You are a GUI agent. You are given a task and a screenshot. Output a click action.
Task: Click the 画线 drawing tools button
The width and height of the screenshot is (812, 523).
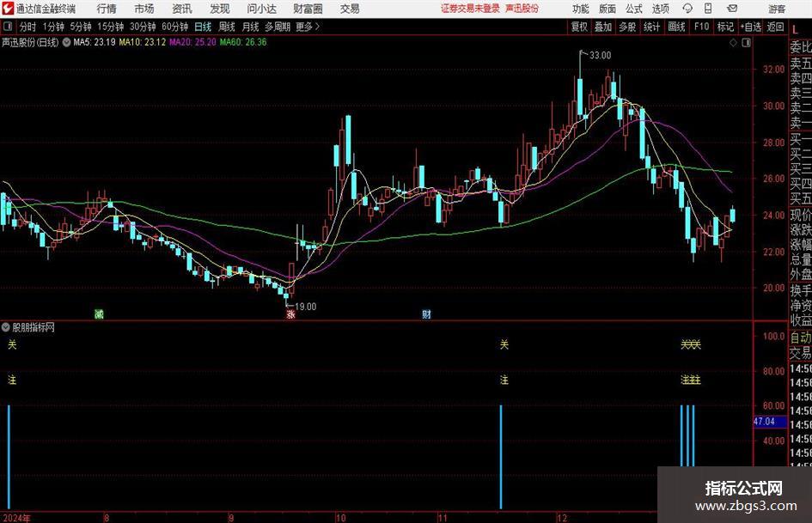[676, 27]
